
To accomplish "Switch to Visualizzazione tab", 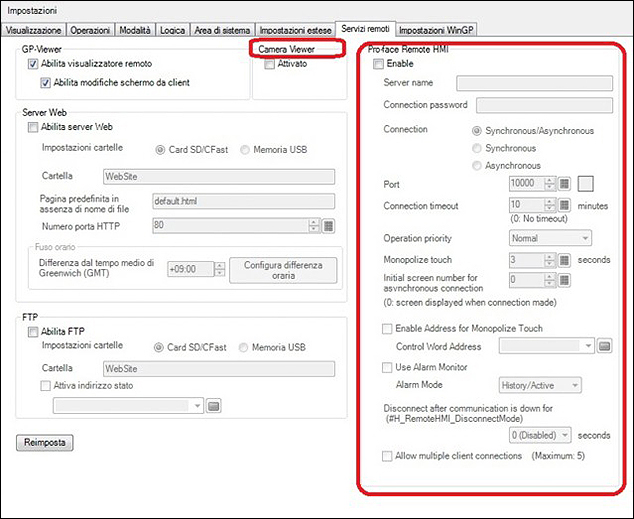I will coord(33,30).
